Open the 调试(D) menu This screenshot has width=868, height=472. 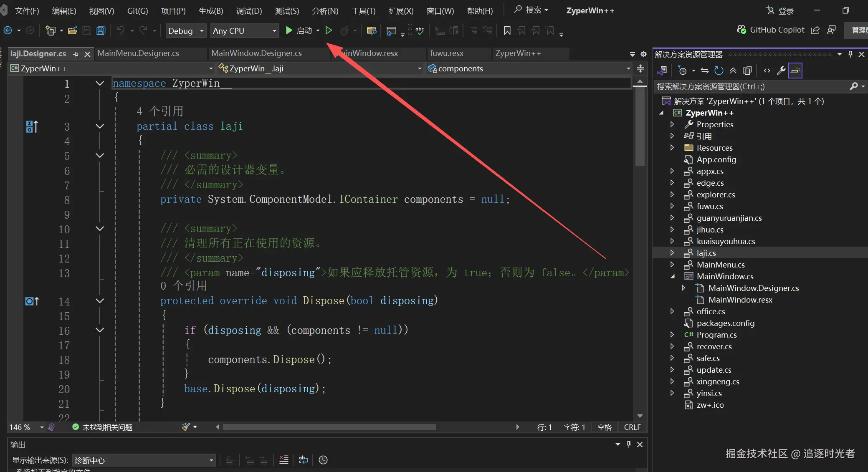click(x=249, y=11)
